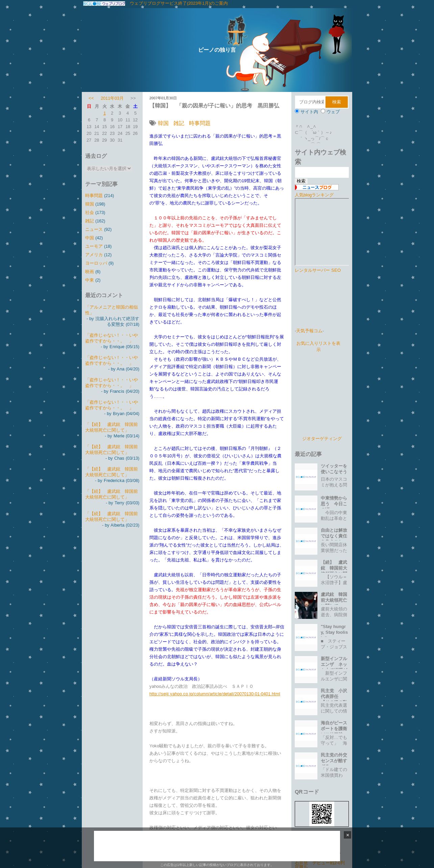This screenshot has width=434, height=868.
Task: Close the bottom advertisement banner
Action: click(x=347, y=835)
